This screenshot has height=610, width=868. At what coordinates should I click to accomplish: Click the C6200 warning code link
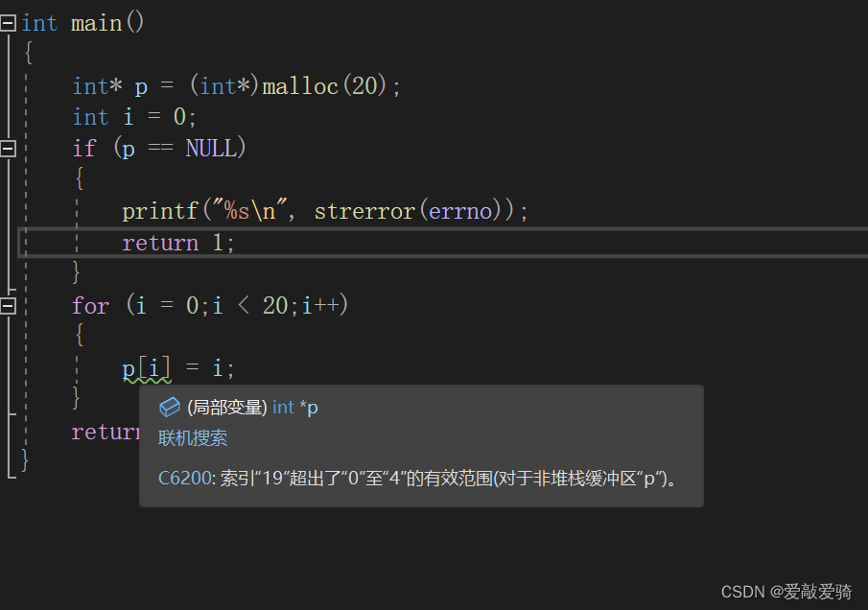point(176,477)
